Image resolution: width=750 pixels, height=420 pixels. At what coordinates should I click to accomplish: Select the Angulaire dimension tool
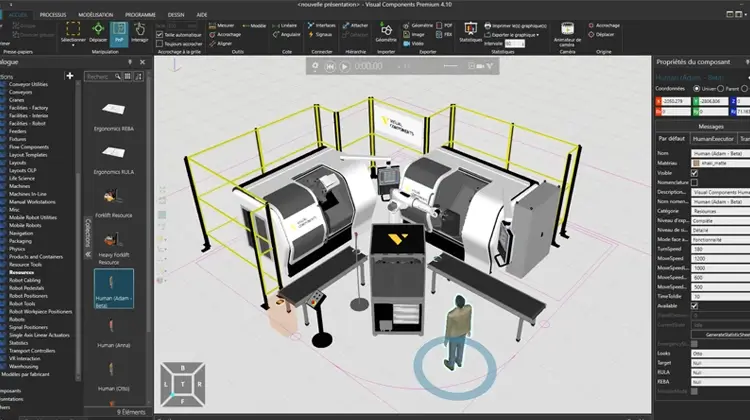point(287,34)
